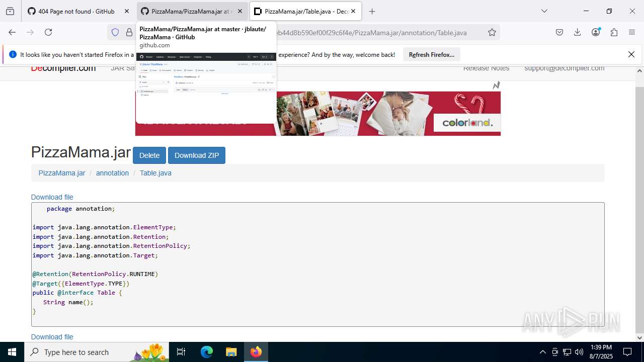Viewport: 644px width, 362px height.
Task: Click 'String name();' code line
Action: [68, 302]
